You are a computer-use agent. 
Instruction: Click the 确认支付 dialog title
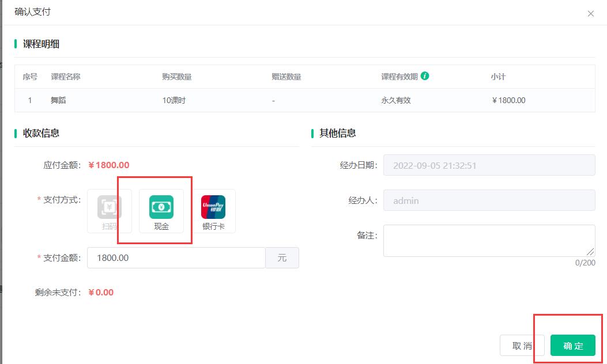[32, 12]
